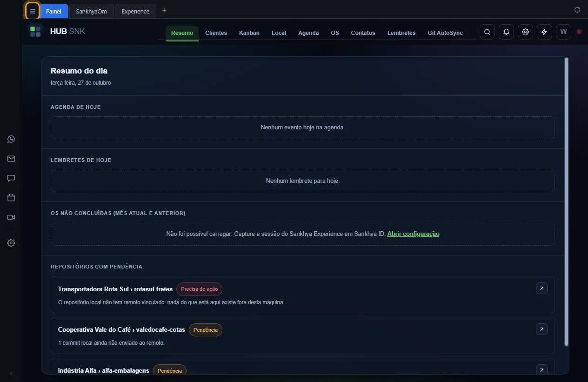The height and width of the screenshot is (382, 588).
Task: Click the vertical scrollbar of summary panel
Action: tap(566, 201)
